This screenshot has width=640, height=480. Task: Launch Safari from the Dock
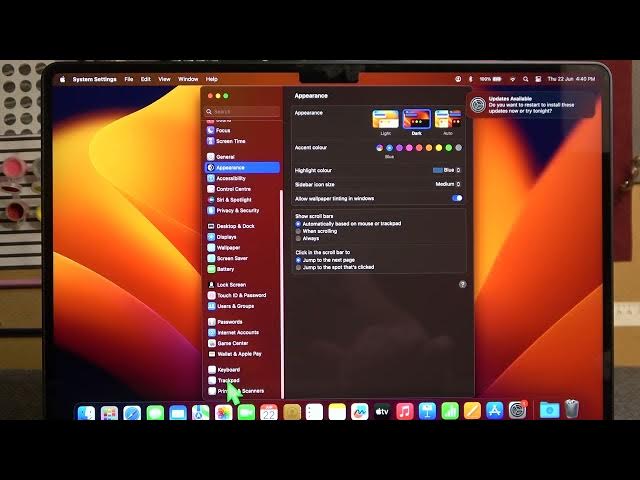point(132,412)
